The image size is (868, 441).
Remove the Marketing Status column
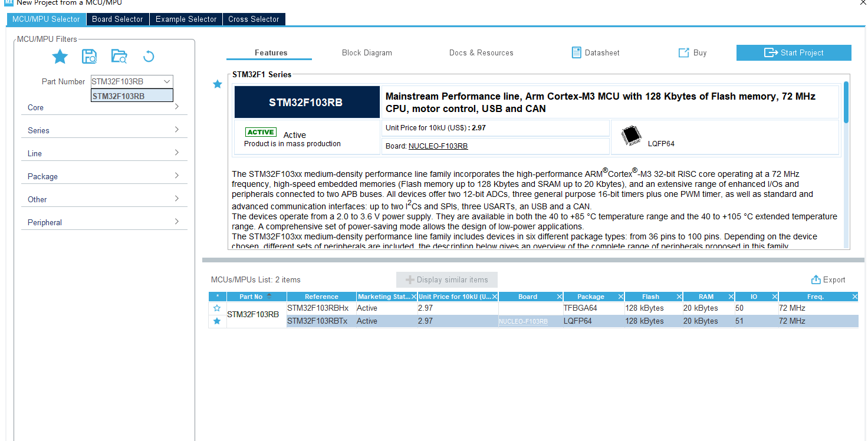[x=413, y=297]
